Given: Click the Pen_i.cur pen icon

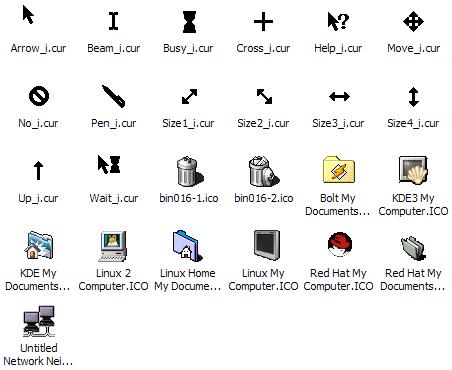Looking at the screenshot, I should [x=114, y=96].
